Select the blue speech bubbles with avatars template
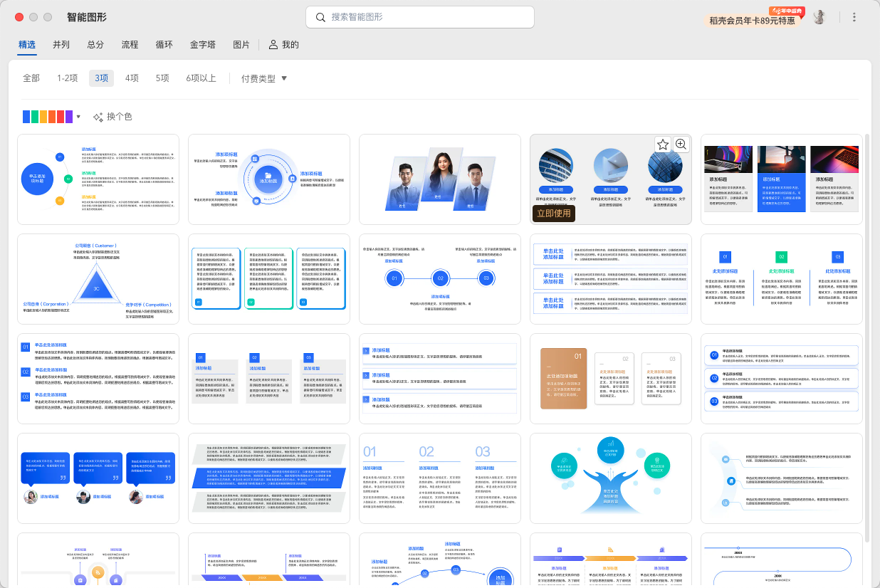The width and height of the screenshot is (880, 588). click(x=98, y=478)
